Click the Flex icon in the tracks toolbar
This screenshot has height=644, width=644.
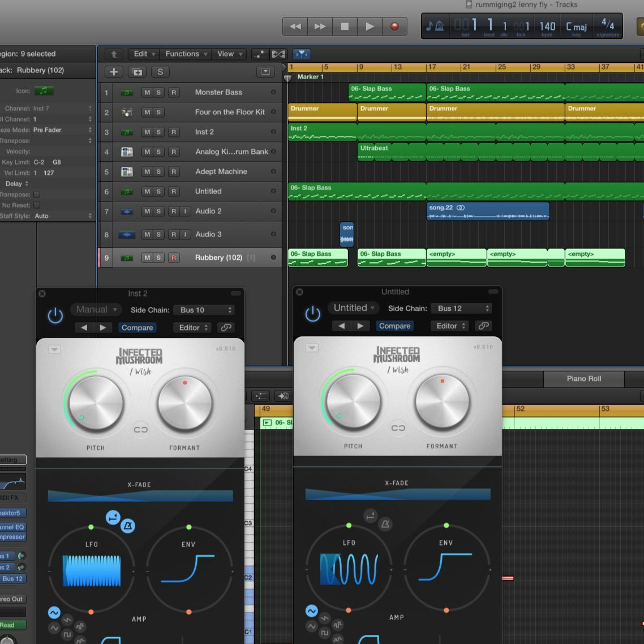[x=279, y=54]
